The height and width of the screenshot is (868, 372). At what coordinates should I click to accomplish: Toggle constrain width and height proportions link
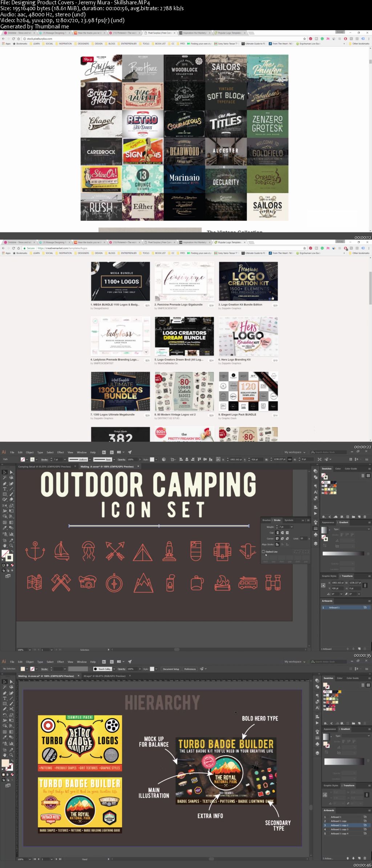point(365,585)
